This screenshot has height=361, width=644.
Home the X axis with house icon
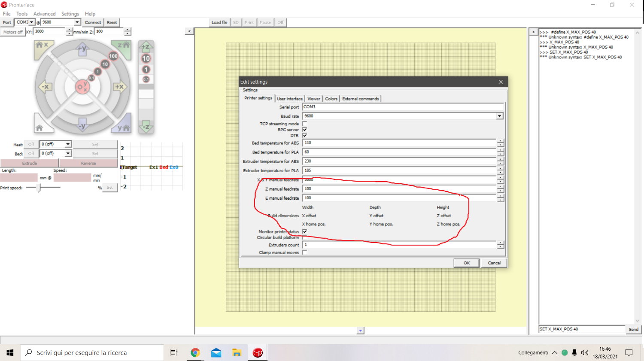[42, 46]
